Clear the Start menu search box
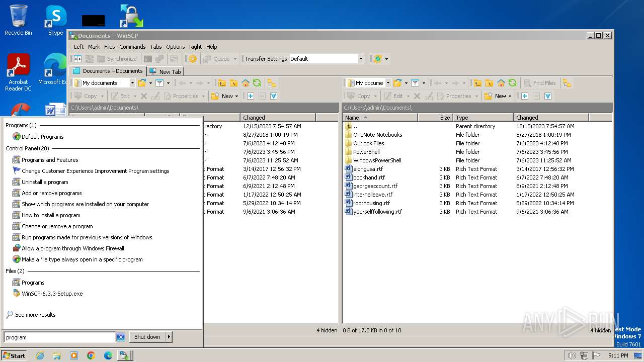Screen dimensions: 644x362 121,337
